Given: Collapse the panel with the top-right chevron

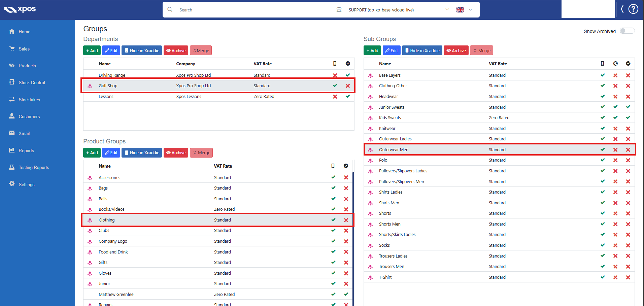Looking at the screenshot, I should [x=622, y=9].
